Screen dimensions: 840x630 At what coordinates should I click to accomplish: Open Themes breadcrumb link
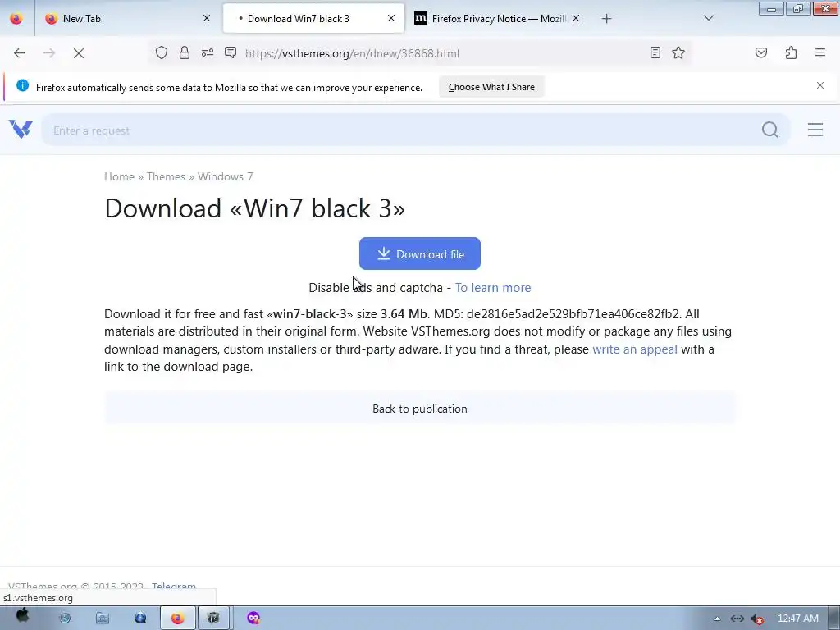(166, 177)
